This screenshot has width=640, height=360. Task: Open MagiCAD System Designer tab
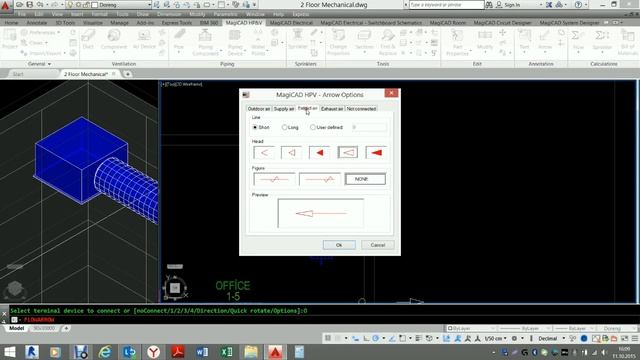click(569, 23)
